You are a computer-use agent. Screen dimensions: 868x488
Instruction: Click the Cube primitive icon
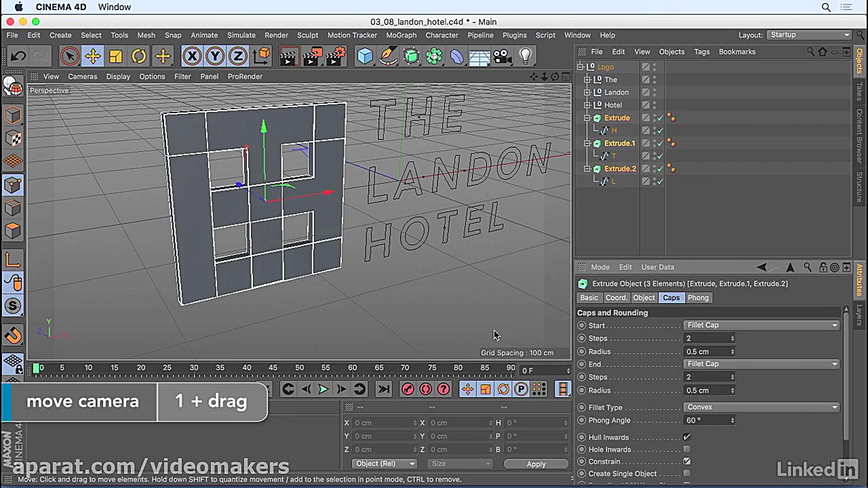point(366,56)
